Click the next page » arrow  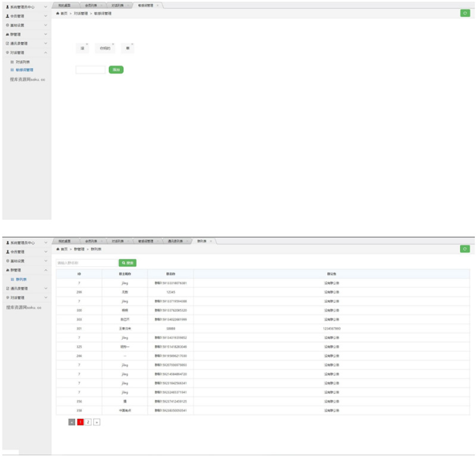[x=97, y=422]
